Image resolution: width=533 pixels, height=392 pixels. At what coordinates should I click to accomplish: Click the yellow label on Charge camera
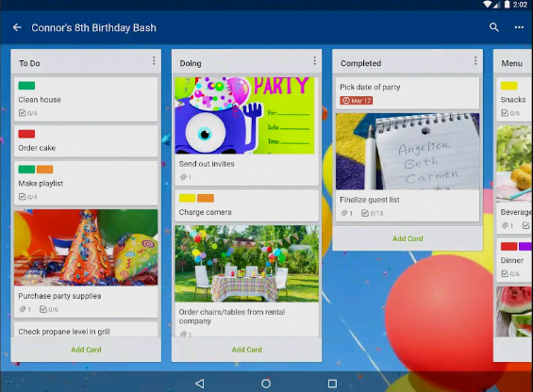[188, 198]
